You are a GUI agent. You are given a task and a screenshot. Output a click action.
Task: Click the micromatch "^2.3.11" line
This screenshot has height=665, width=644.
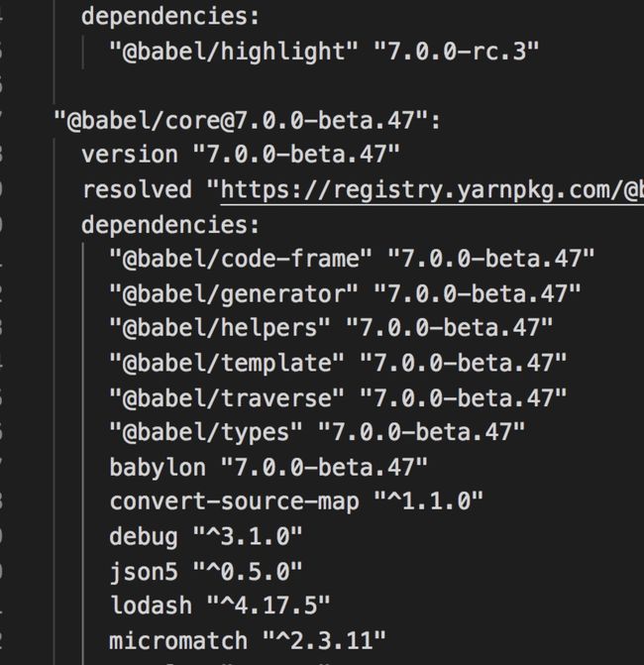tap(248, 641)
